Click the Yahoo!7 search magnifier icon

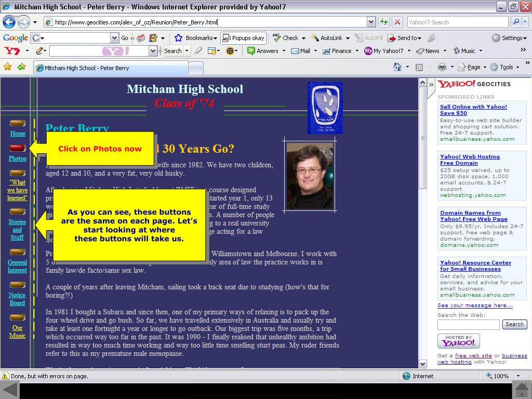(516, 22)
